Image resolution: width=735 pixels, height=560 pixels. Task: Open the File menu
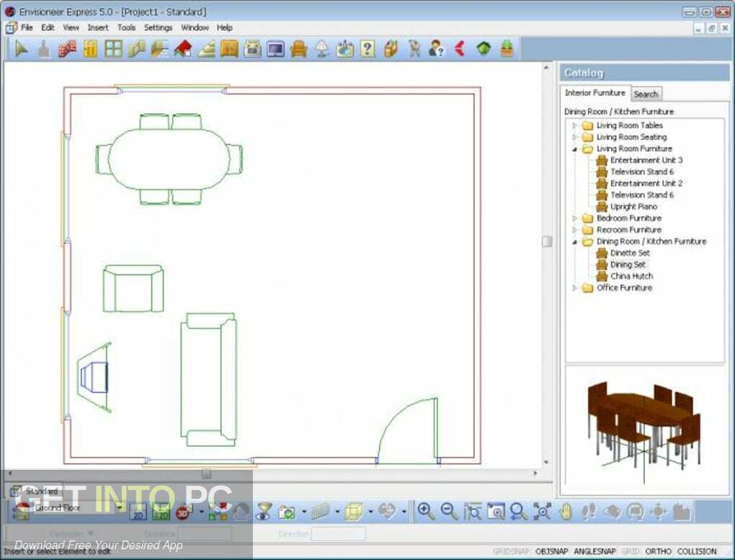point(27,27)
